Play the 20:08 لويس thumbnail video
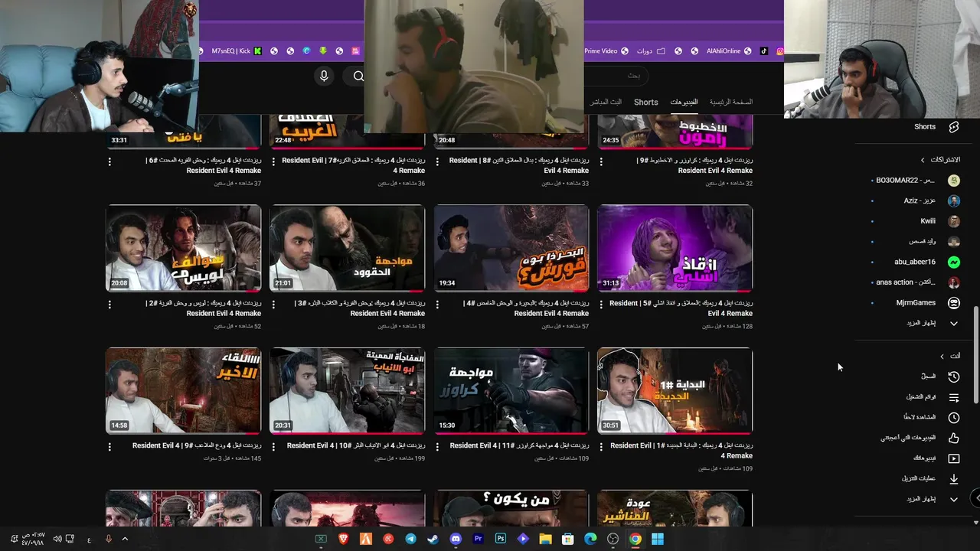 tap(184, 248)
